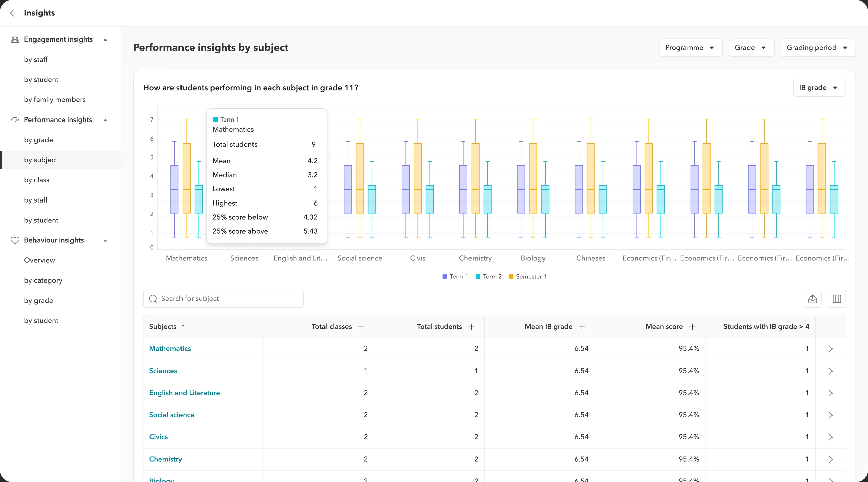Viewport: 868px width, 482px height.
Task: Select Engagement insights by family members
Action: pyautogui.click(x=55, y=100)
